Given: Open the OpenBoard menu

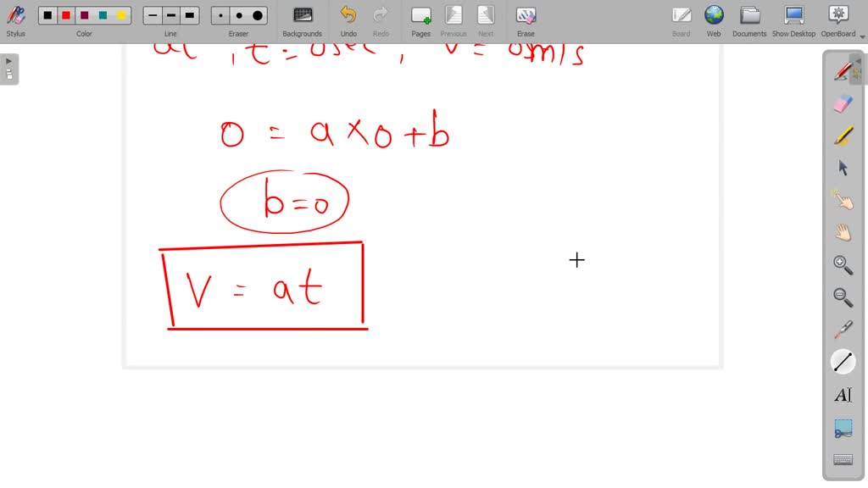Looking at the screenshot, I should (x=838, y=21).
